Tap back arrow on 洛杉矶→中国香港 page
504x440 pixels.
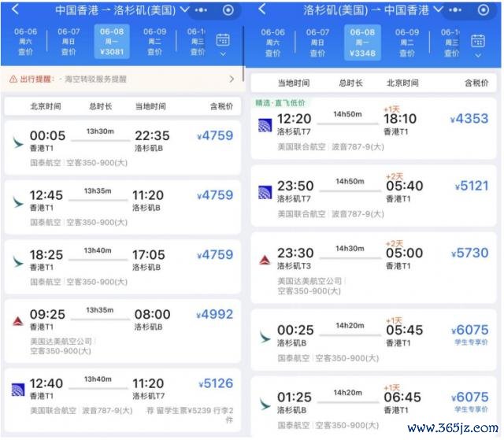(262, 10)
